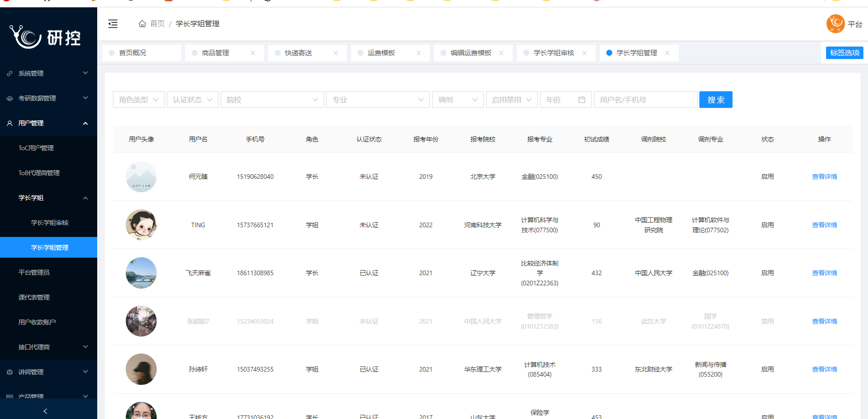Select the 辽宁大学 cell
Viewport: 868px width, 419px height.
(483, 273)
